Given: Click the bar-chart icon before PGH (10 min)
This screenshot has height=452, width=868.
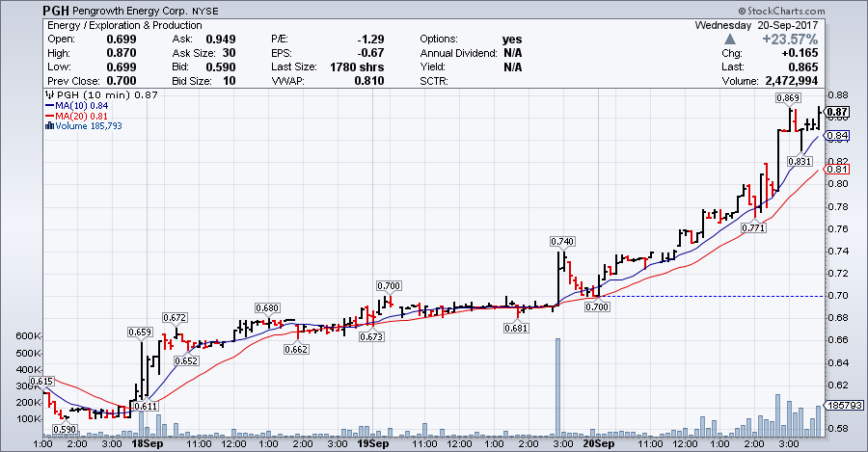Looking at the screenshot, I should click(x=48, y=95).
